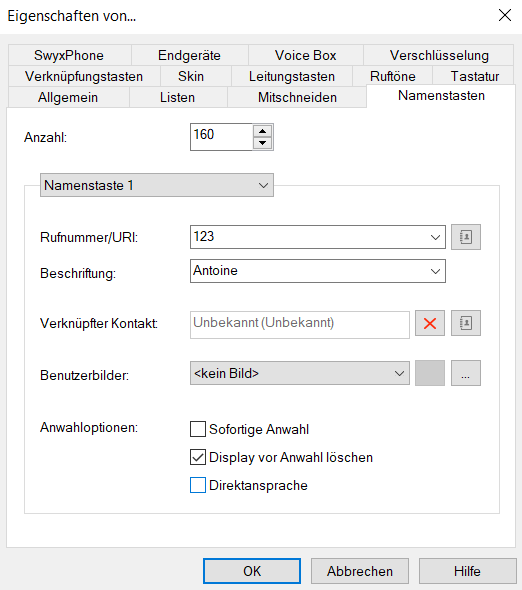The image size is (522, 590).
Task: Switch to the Leitungstasten tab
Action: 292,76
